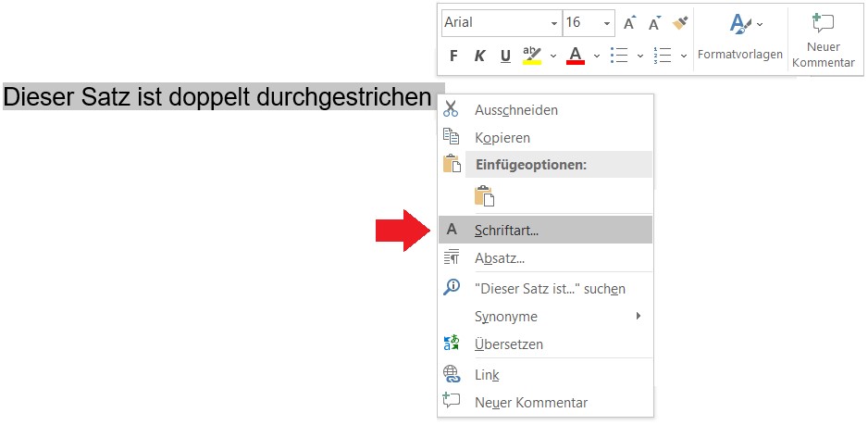Toggle underline with the U button
Screen dimensions: 868x425
pyautogui.click(x=505, y=56)
